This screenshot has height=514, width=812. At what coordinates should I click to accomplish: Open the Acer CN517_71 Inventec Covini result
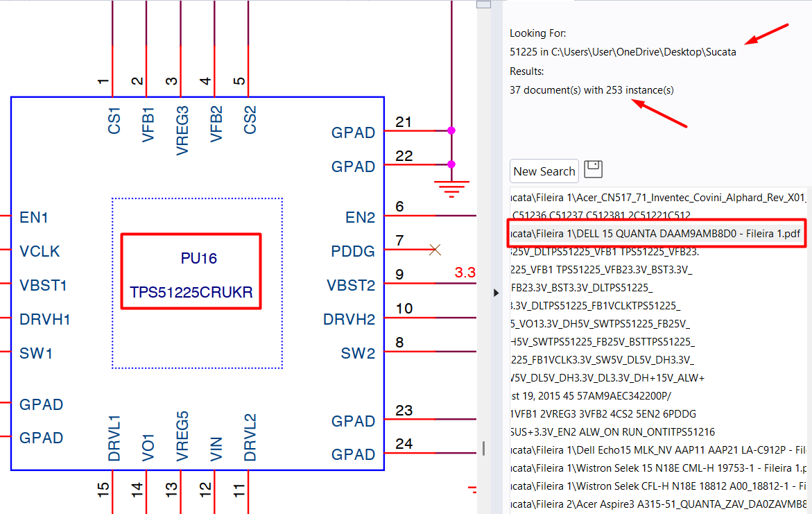pos(657,198)
